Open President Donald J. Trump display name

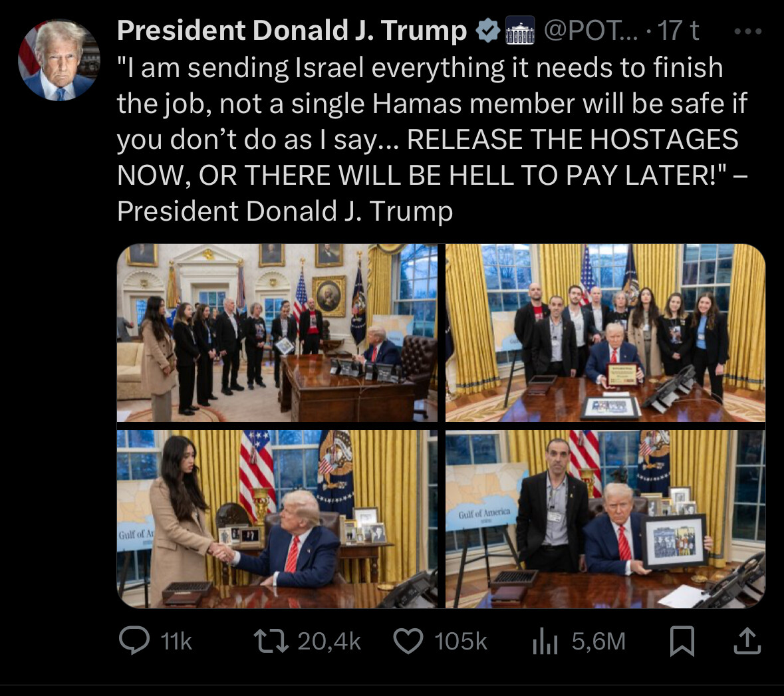click(292, 31)
